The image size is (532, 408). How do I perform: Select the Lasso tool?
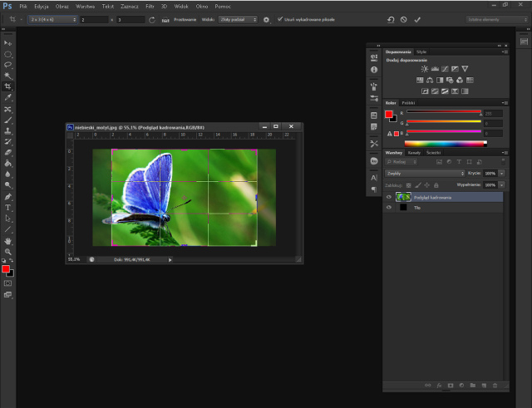(x=7, y=65)
